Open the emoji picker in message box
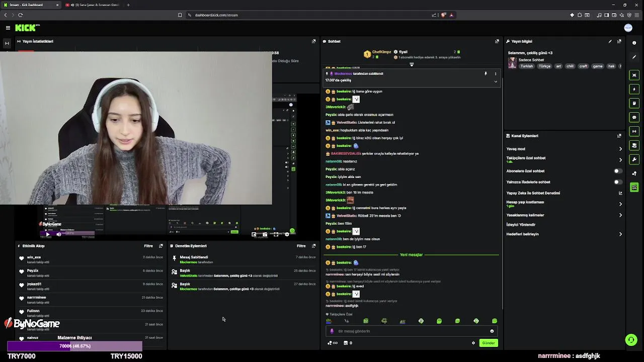 click(x=492, y=331)
